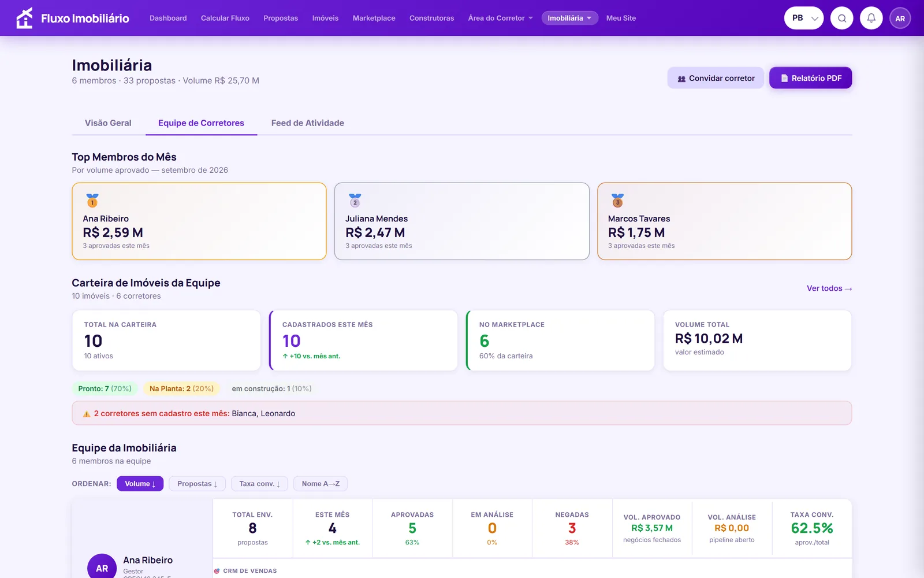Follow the Ver todos link
Viewport: 924px width, 578px height.
pos(829,288)
